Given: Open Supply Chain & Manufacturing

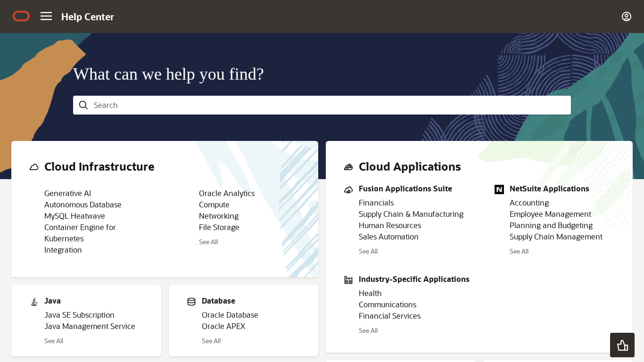Looking at the screenshot, I should point(411,214).
